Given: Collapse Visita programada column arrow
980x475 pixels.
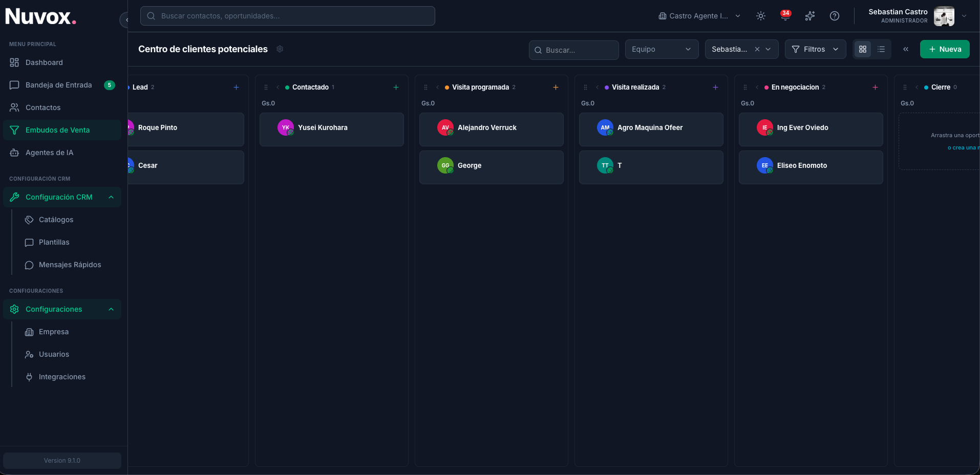Looking at the screenshot, I should click(x=437, y=88).
